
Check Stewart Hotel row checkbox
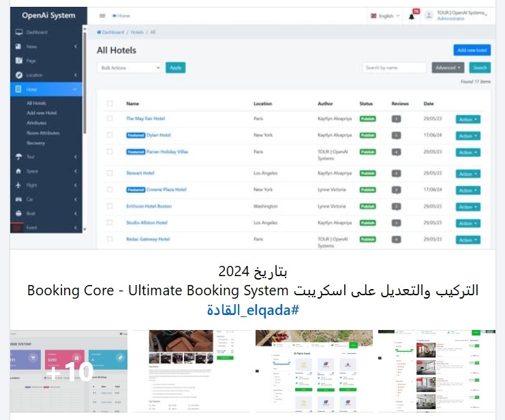(110, 173)
